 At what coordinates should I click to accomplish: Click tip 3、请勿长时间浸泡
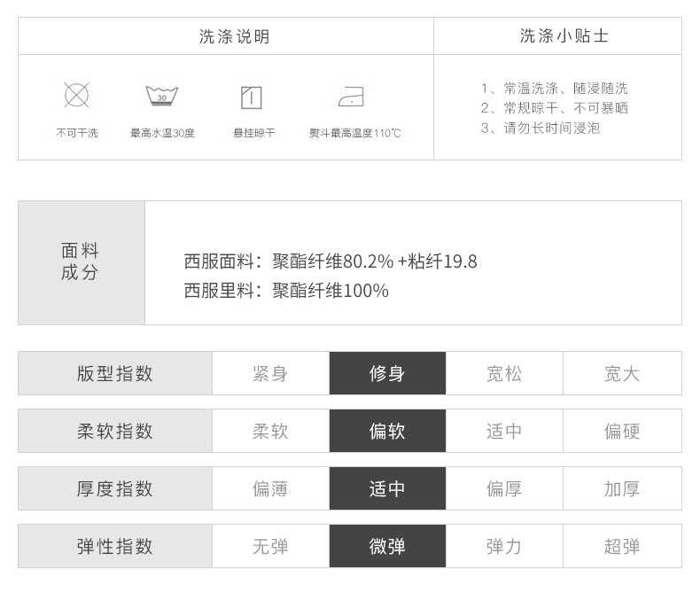click(541, 129)
